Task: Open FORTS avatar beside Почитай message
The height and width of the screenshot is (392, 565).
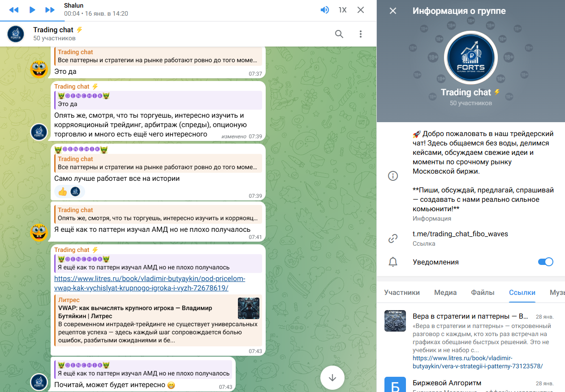Action: (39, 382)
